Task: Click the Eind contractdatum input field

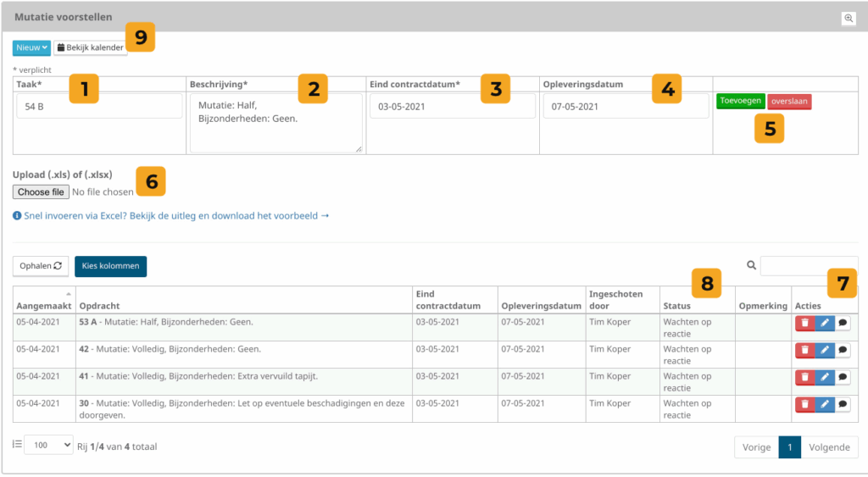Action: click(452, 107)
